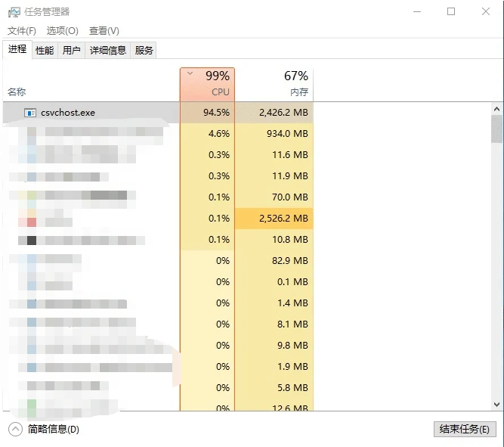This screenshot has width=504, height=447.
Task: Switch to the 服务 tab
Action: click(144, 50)
